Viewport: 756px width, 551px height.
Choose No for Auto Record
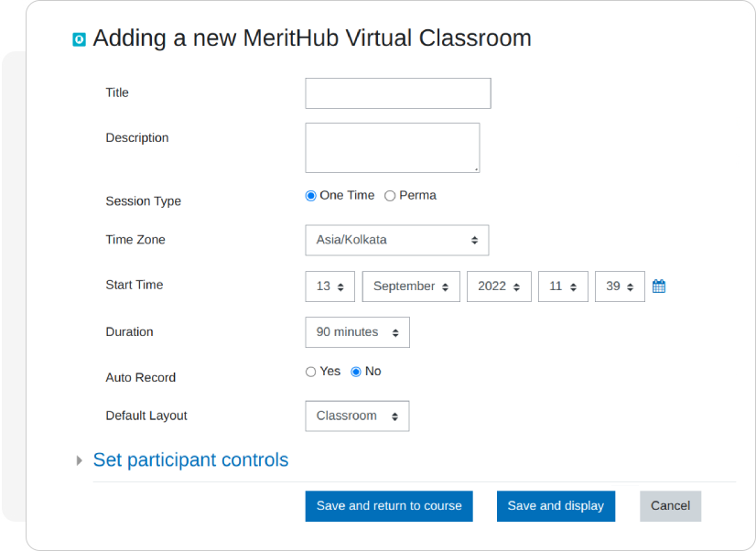coord(356,372)
